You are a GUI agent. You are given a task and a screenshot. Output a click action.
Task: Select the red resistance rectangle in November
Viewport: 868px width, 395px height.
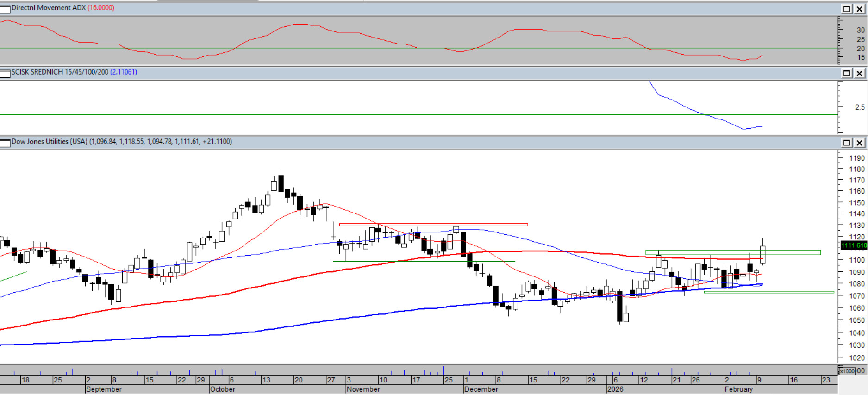coord(433,225)
